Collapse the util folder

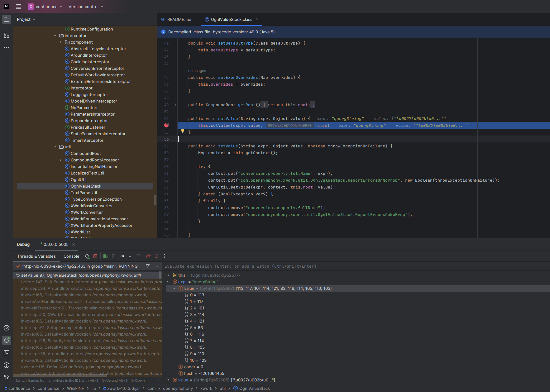[55, 147]
